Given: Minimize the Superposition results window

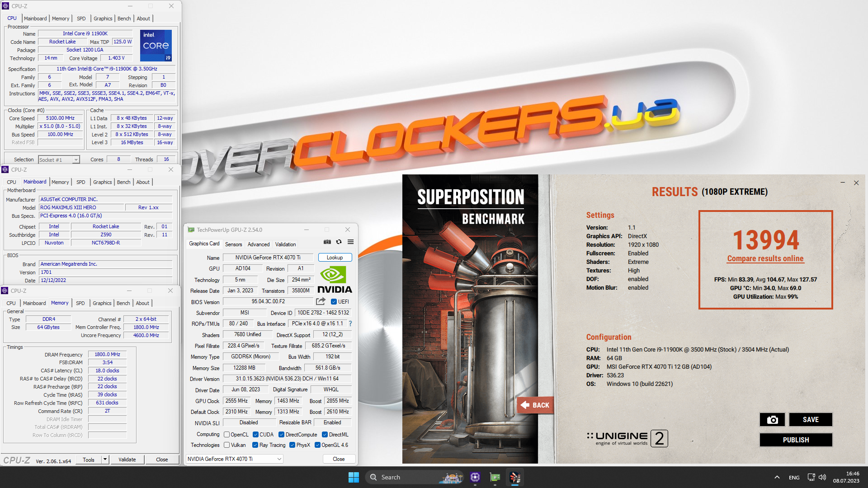Looking at the screenshot, I should pos(843,183).
